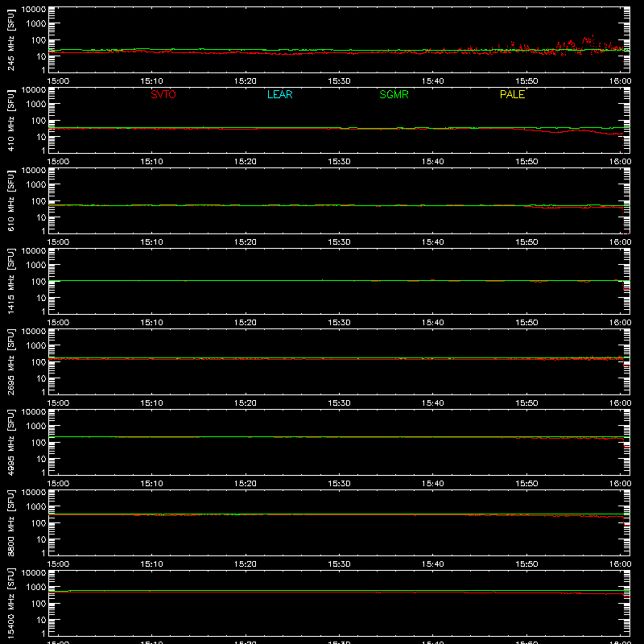Select the 4995 MHz [SFU] axis title
644x644 pixels.
click(x=11, y=442)
